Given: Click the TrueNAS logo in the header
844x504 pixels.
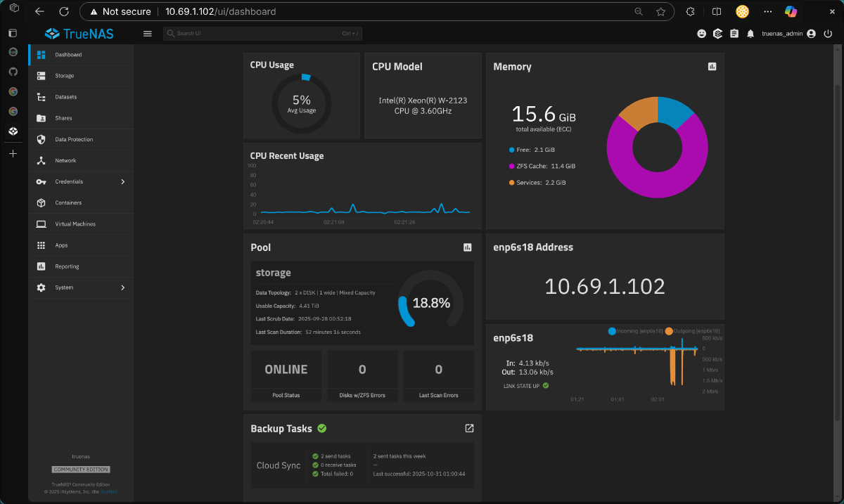Looking at the screenshot, I should (x=78, y=33).
